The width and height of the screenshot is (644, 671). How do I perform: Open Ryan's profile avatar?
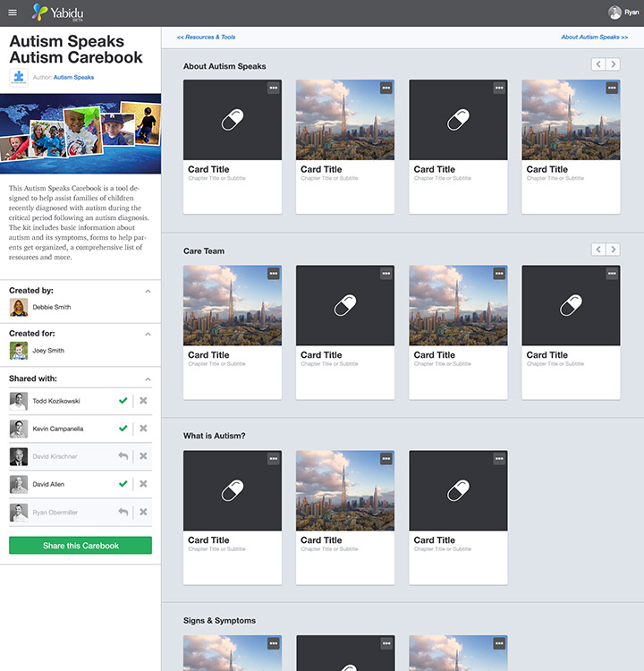click(614, 13)
